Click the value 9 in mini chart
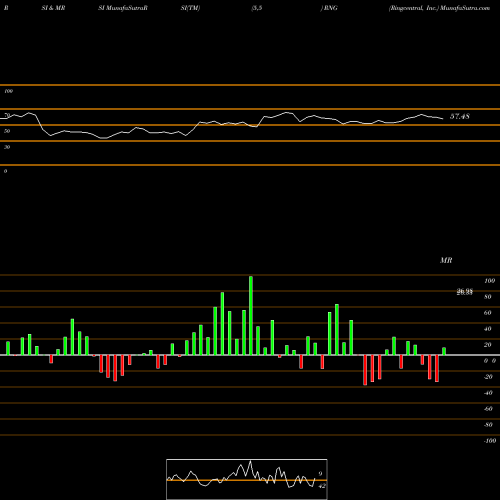Viewport: 500px width, 500px height. click(320, 474)
